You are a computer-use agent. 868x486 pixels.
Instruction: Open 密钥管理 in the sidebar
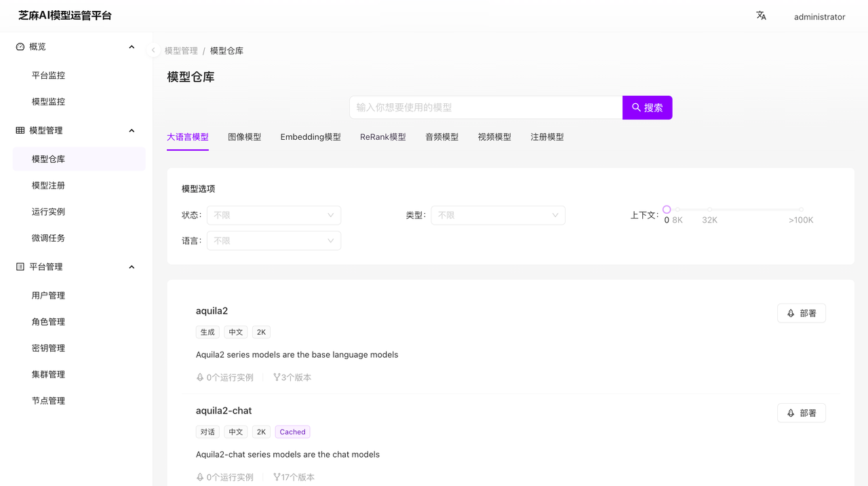pyautogui.click(x=79, y=348)
